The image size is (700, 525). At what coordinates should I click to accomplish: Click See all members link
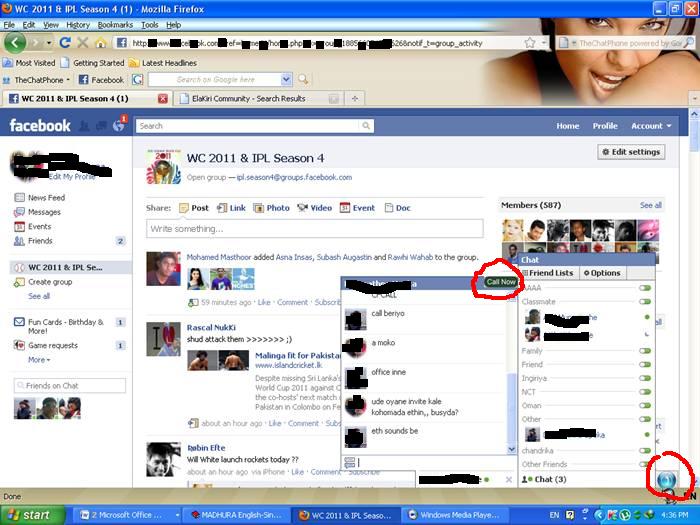(x=650, y=205)
